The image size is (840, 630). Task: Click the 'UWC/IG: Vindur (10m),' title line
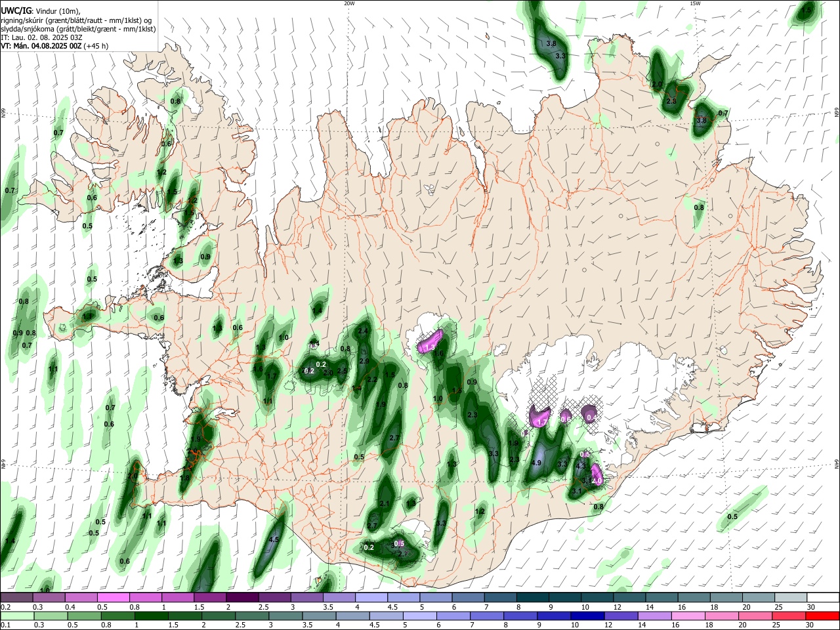click(x=41, y=10)
